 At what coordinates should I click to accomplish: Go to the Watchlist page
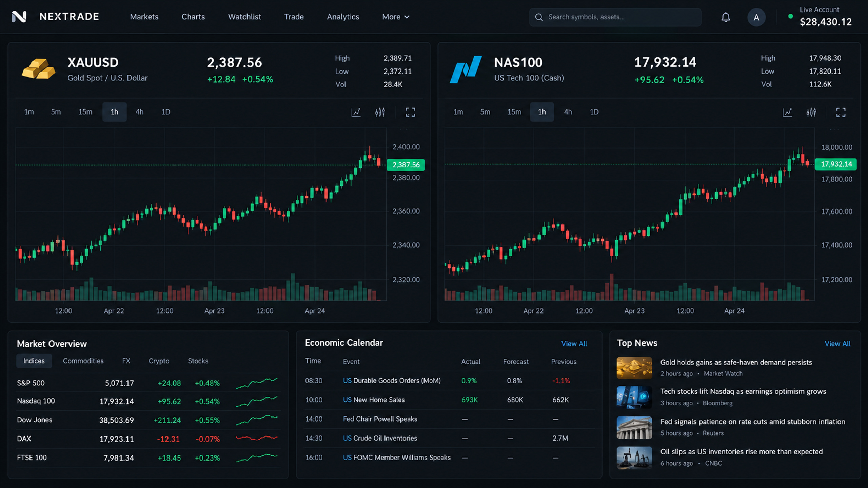click(244, 17)
